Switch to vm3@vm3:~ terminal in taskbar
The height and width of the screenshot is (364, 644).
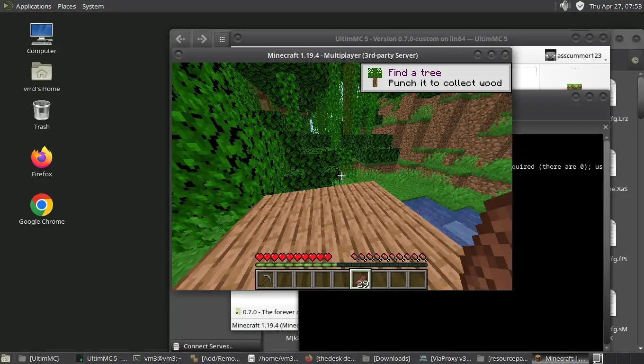[x=158, y=358]
